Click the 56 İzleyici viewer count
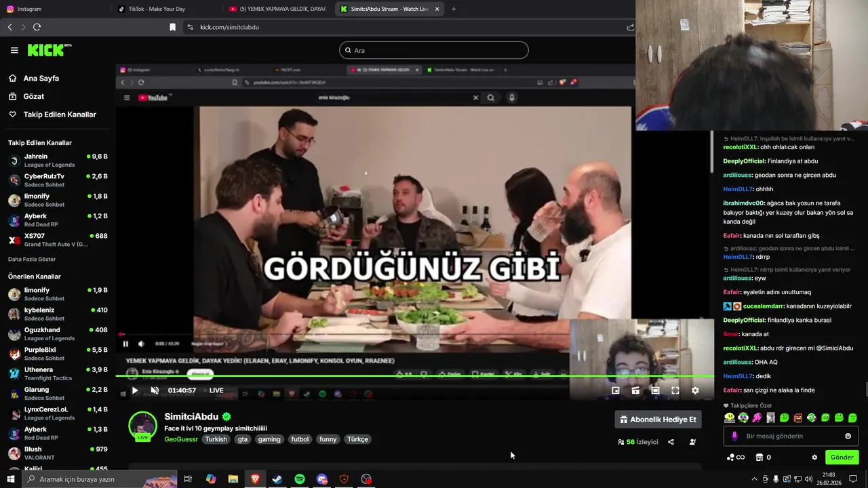The height and width of the screenshot is (488, 868). (x=637, y=442)
